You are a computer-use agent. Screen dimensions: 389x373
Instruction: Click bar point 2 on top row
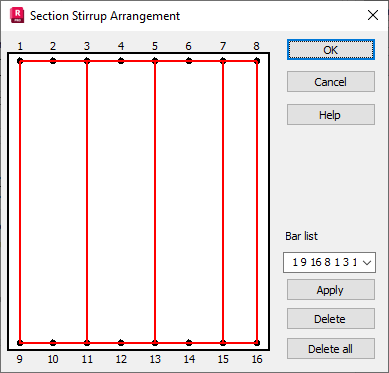point(53,61)
